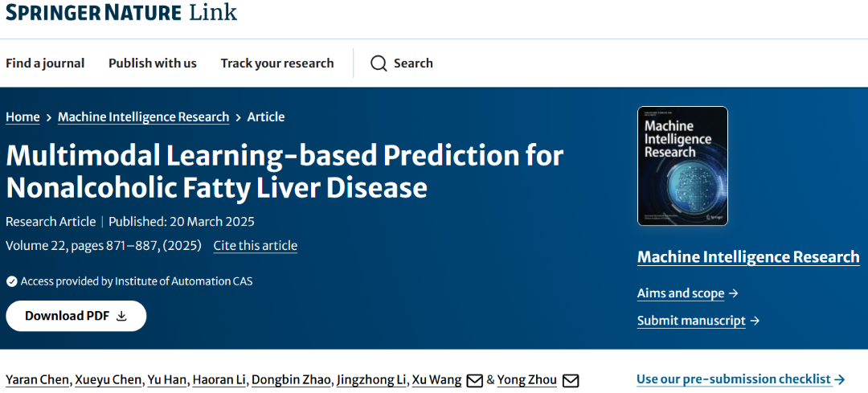Screen dimensions: 868x393
Task: Open the Machine Intelligence Research cover image
Action: click(x=682, y=166)
